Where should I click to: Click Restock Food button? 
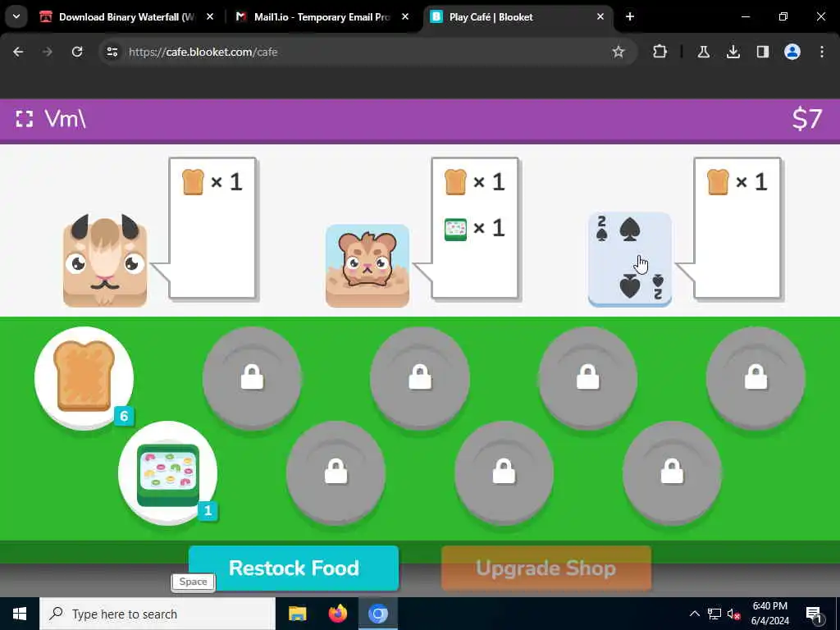(x=294, y=568)
